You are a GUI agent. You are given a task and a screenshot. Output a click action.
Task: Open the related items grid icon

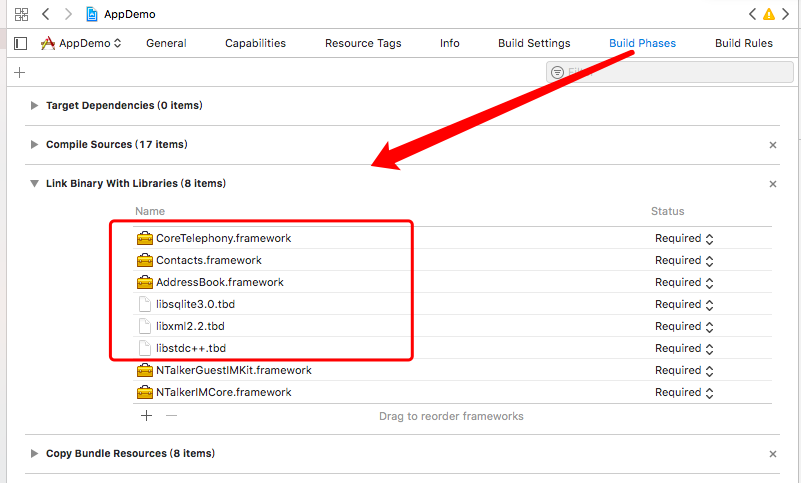click(x=21, y=15)
